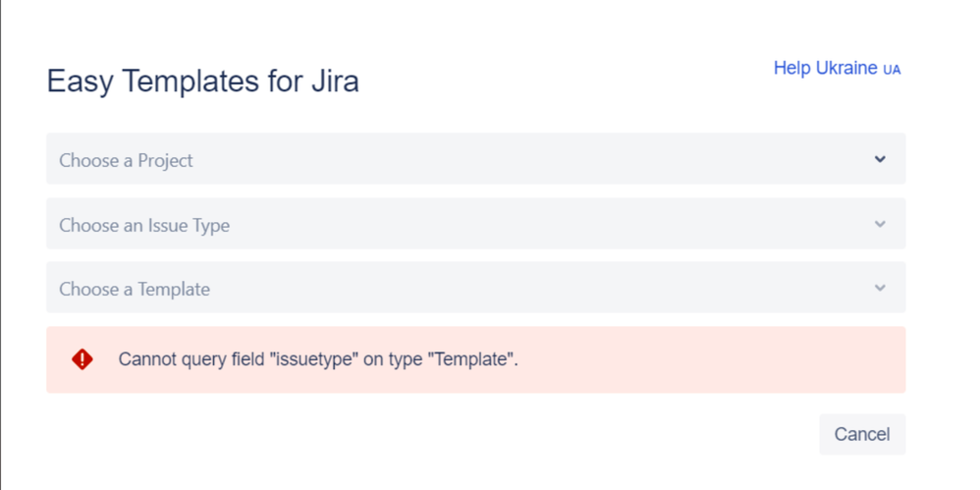Click the Issue Type chevron arrow
Image resolution: width=980 pixels, height=490 pixels.
(880, 224)
